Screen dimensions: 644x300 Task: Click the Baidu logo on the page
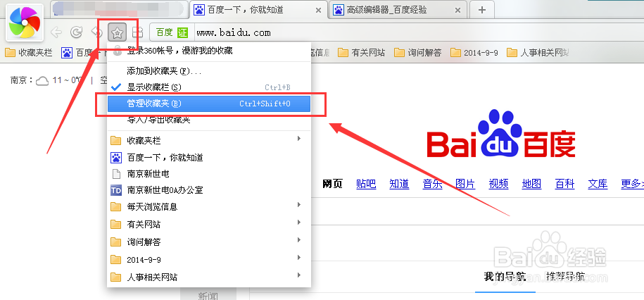click(x=501, y=135)
